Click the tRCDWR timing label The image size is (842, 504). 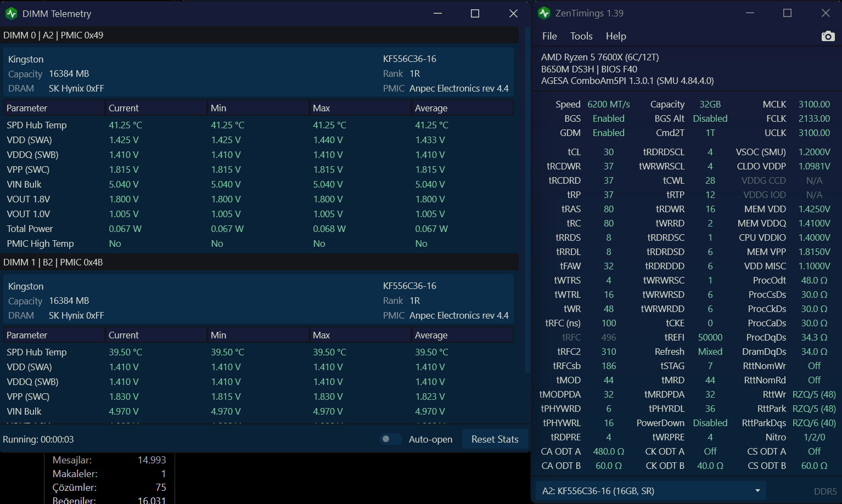pyautogui.click(x=564, y=166)
